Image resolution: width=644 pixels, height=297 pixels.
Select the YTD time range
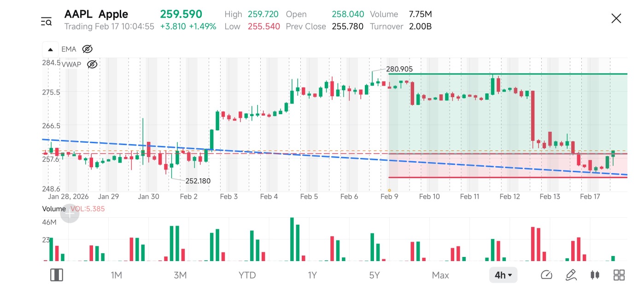click(247, 275)
